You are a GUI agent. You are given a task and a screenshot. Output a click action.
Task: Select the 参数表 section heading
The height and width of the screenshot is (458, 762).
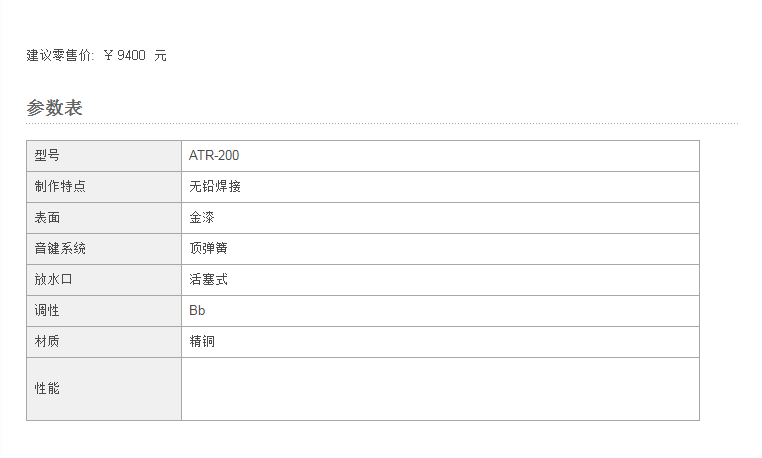[x=54, y=108]
